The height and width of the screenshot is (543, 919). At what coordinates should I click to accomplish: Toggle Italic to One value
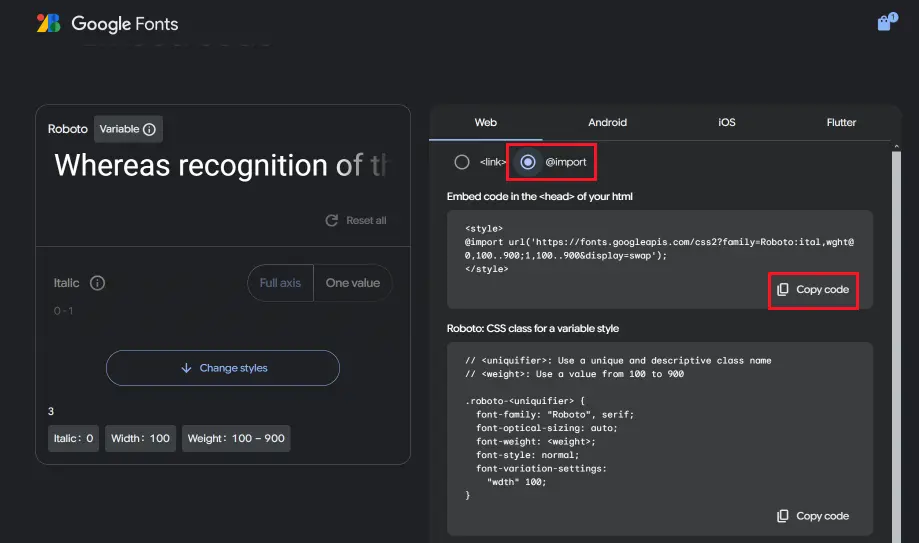[x=352, y=283]
